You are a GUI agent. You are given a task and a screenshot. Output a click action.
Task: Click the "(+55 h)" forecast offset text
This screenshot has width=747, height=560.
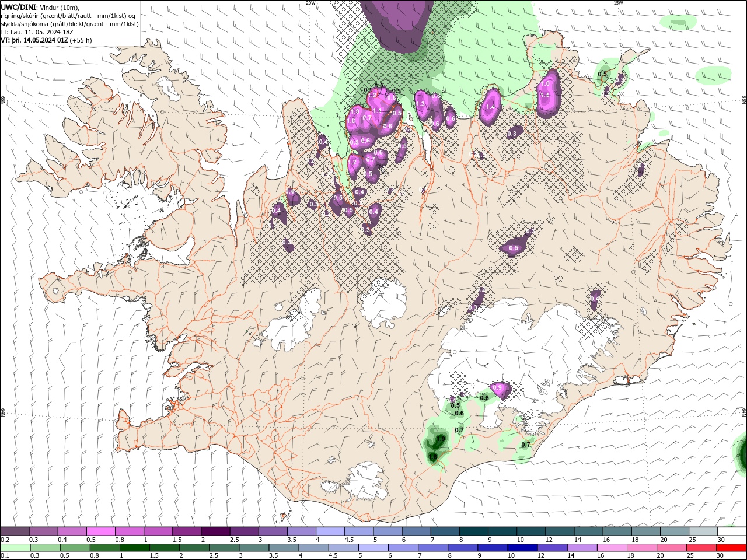click(81, 40)
